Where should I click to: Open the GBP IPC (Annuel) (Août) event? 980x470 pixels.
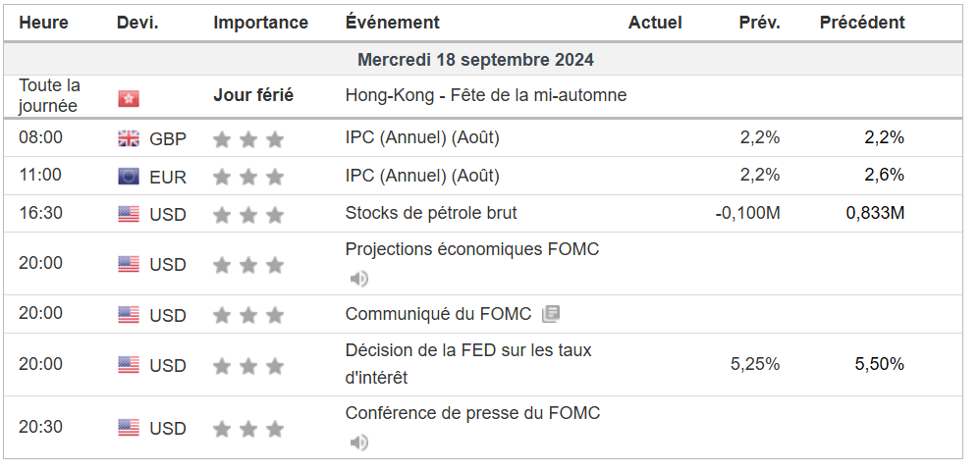pyautogui.click(x=422, y=137)
